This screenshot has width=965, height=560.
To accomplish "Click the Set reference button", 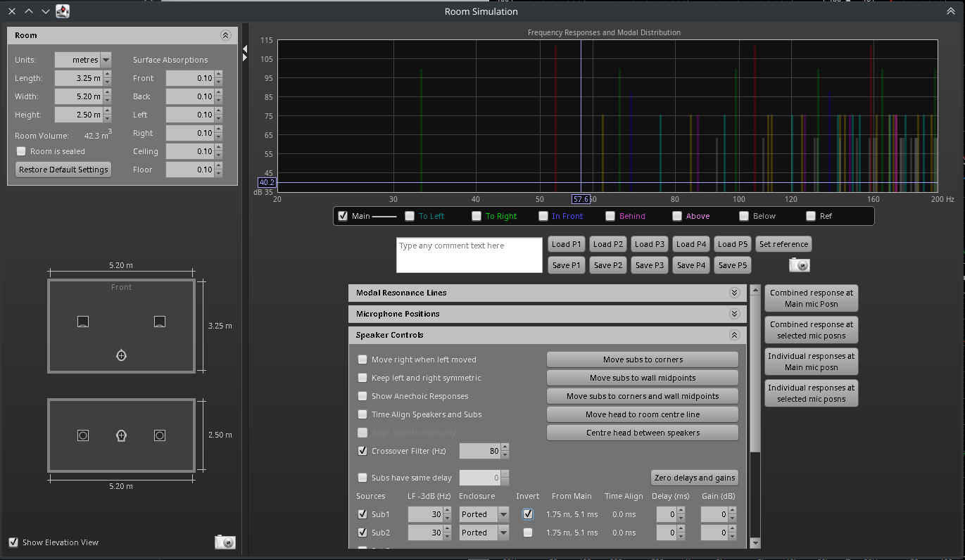I will coord(783,244).
